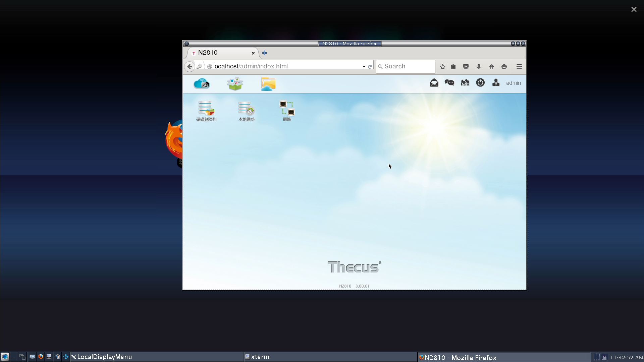Open the File Center folder icon
The image size is (644, 362).
tap(268, 84)
